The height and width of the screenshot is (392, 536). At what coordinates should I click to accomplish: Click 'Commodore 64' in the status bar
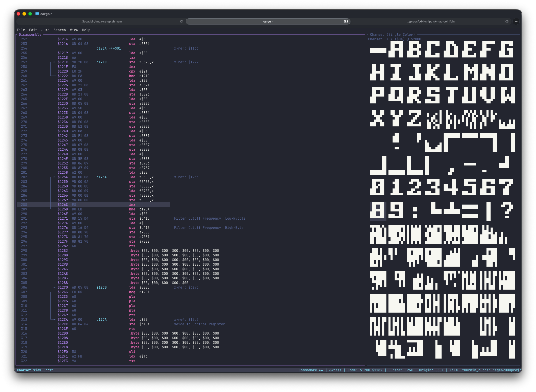tap(311, 370)
